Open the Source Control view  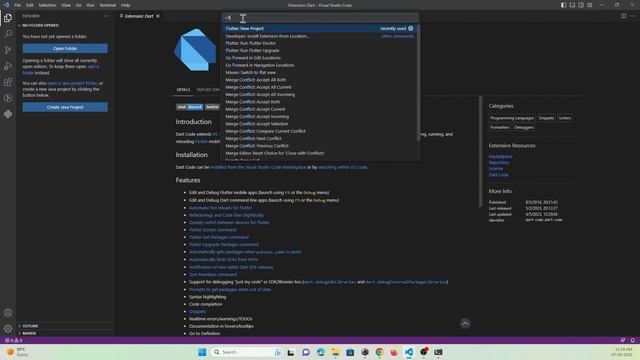[8, 50]
